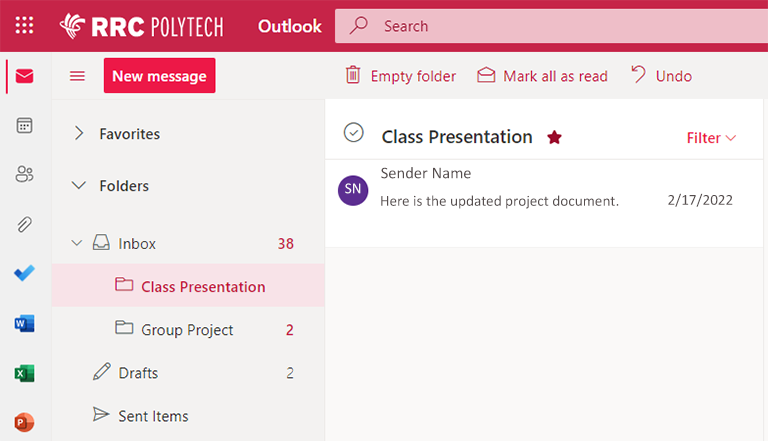Viewport: 768px width, 441px height.
Task: Open the Drafts folder
Action: pos(138,373)
